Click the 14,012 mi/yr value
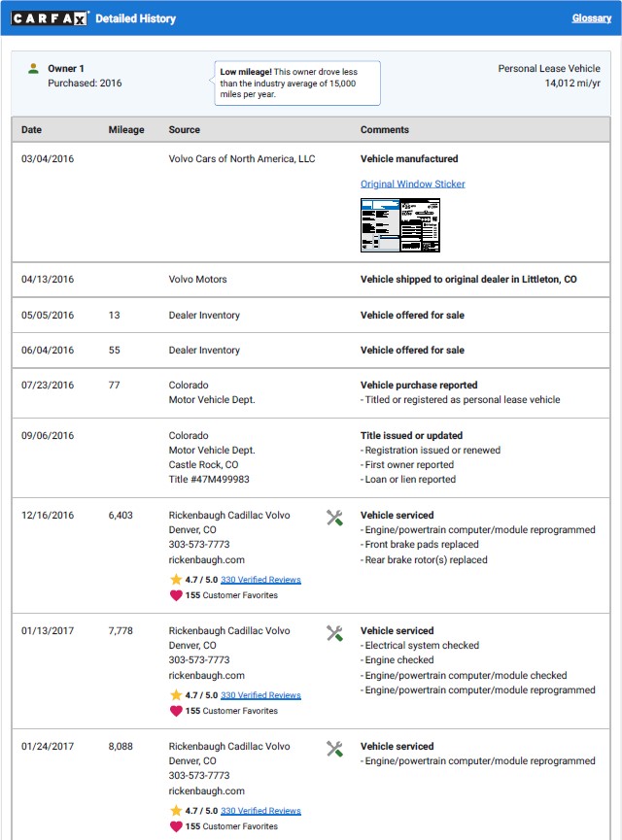The height and width of the screenshot is (840, 622). tap(572, 84)
